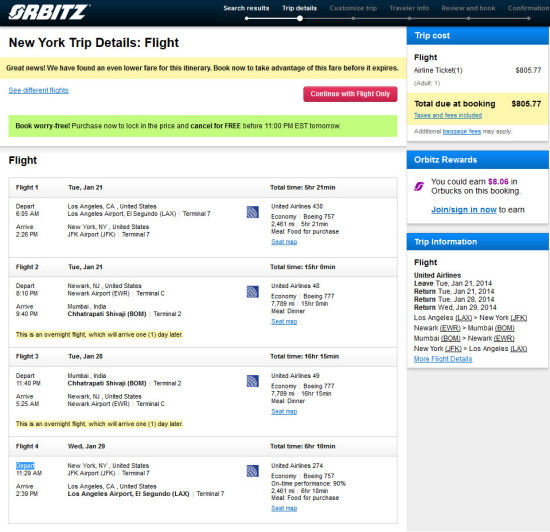This screenshot has height=532, width=550.
Task: Click Total time: 16hr 15min text
Action: [x=304, y=356]
